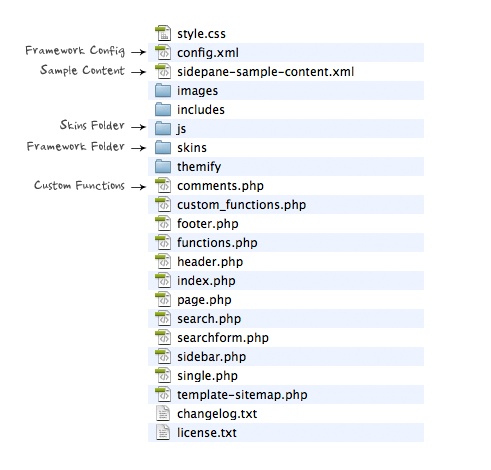Viewport: 491px width, 470px height.
Task: Click the functions.php file icon
Action: click(163, 242)
